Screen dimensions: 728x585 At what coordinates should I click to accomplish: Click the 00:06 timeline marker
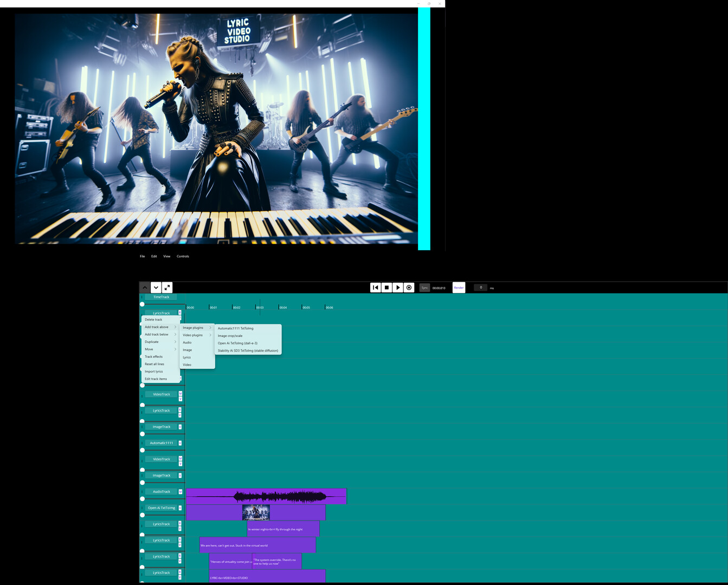point(330,307)
